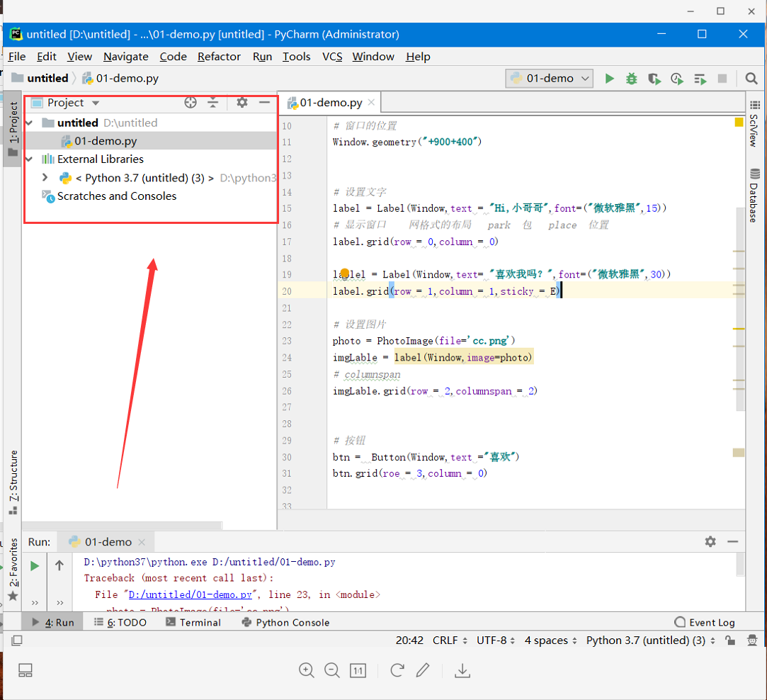Open Project panel settings gear
This screenshot has height=700, width=767.
pyautogui.click(x=242, y=103)
